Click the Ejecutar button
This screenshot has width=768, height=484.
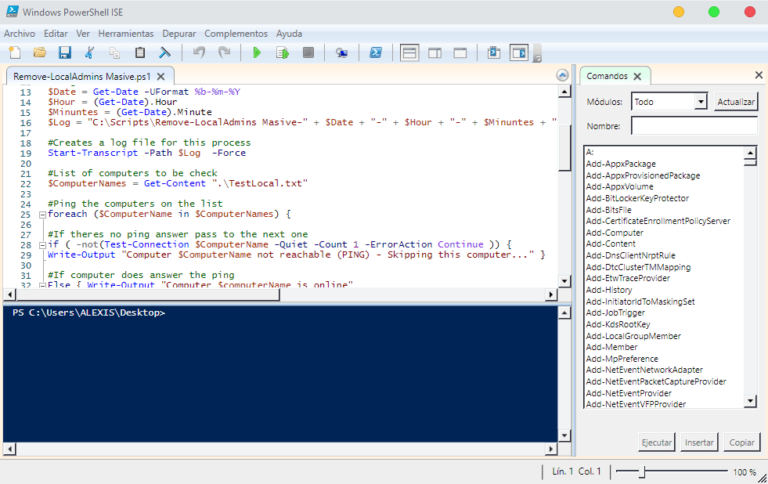656,442
